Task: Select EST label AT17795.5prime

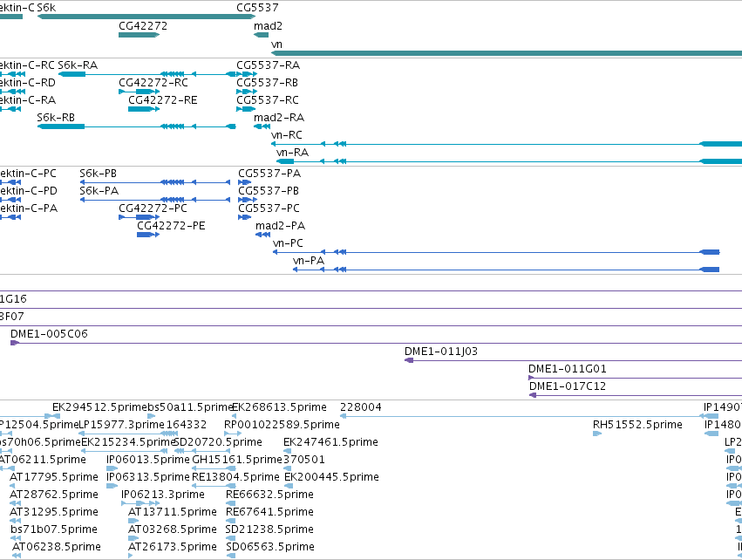Action: pyautogui.click(x=54, y=478)
